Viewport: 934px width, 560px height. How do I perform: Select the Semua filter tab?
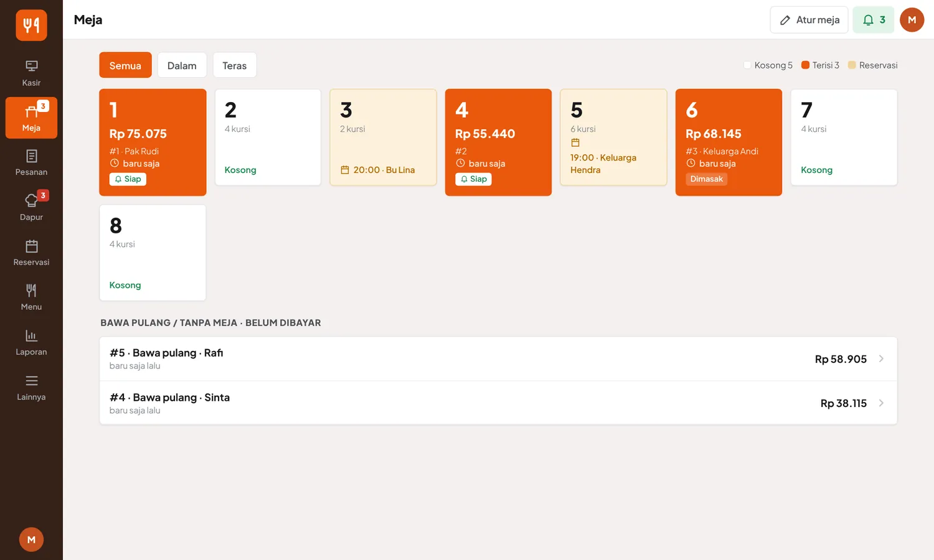tap(125, 65)
